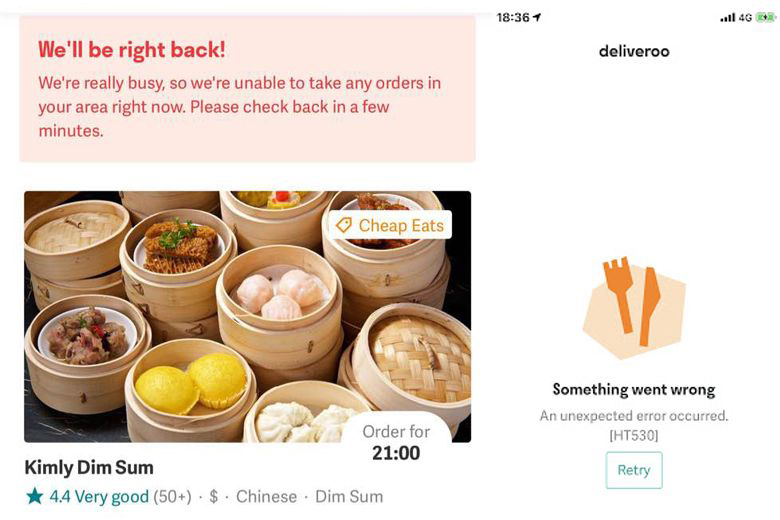The width and height of the screenshot is (780, 520).
Task: Tap the cellular signal bars icon
Action: pyautogui.click(x=727, y=17)
